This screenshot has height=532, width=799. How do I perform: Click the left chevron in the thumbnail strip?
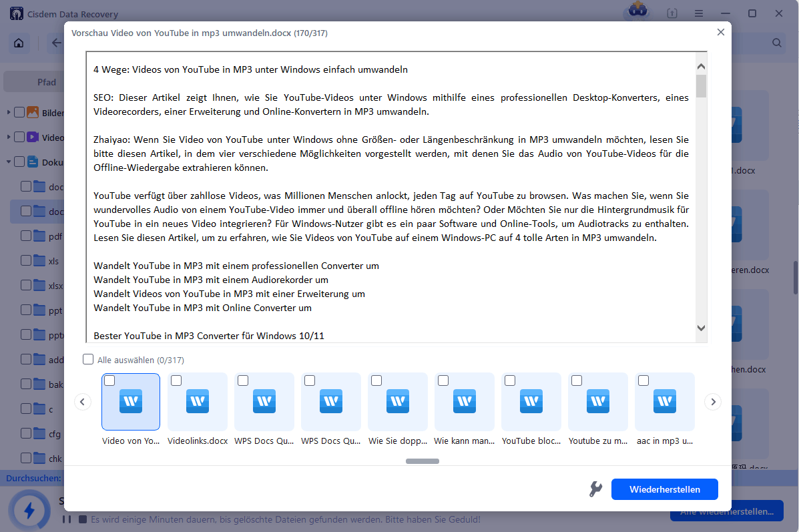click(83, 401)
